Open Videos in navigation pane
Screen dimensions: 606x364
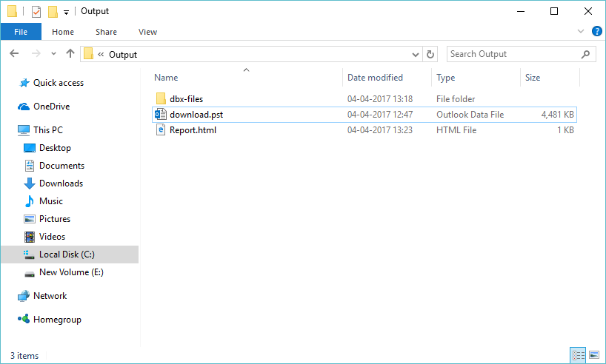click(x=52, y=237)
